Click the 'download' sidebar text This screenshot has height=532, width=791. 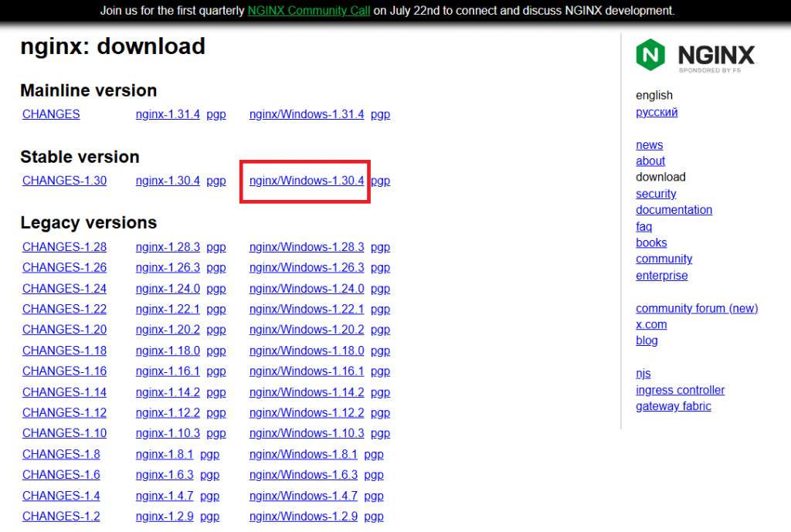660,178
